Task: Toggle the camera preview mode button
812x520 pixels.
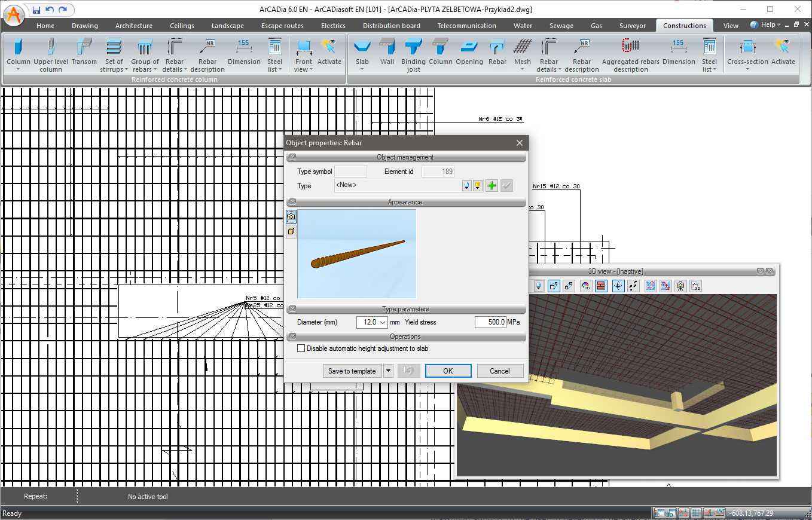Action: (291, 216)
